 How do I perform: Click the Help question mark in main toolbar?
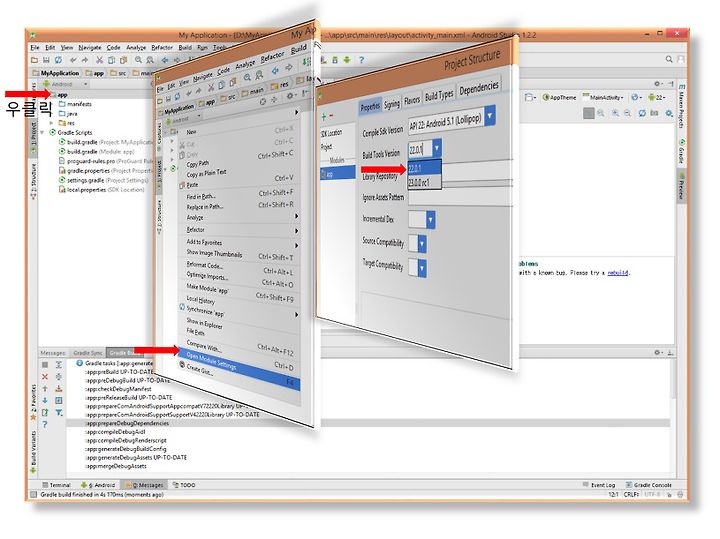tap(361, 60)
